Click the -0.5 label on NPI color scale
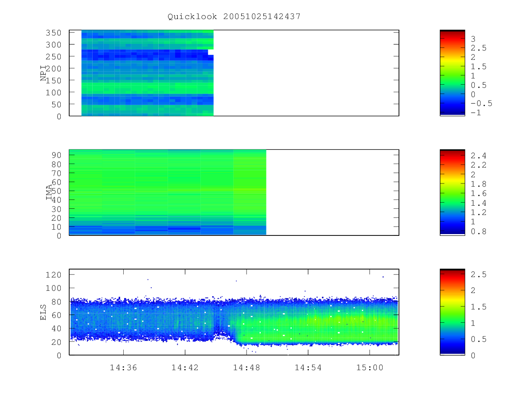532x399 pixels. (481, 103)
